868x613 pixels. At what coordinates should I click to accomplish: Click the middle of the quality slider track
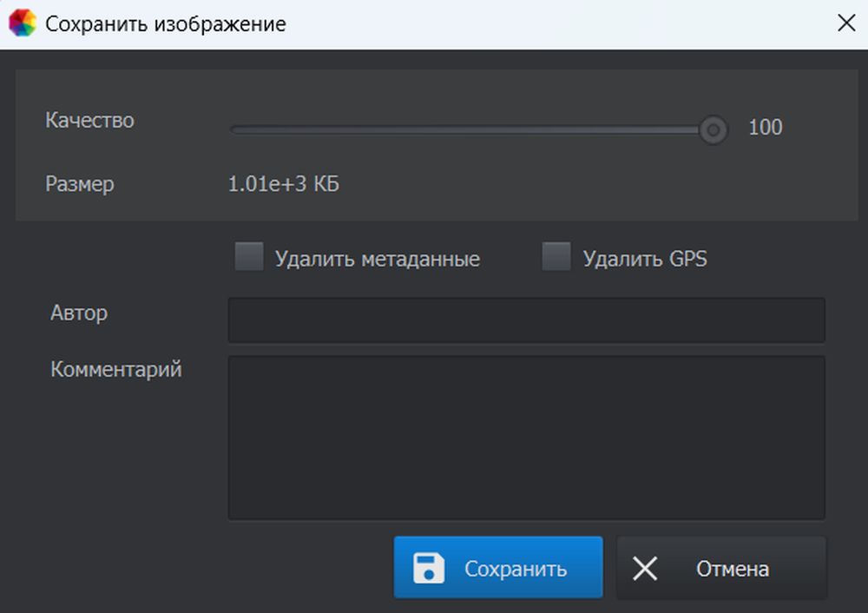click(473, 129)
